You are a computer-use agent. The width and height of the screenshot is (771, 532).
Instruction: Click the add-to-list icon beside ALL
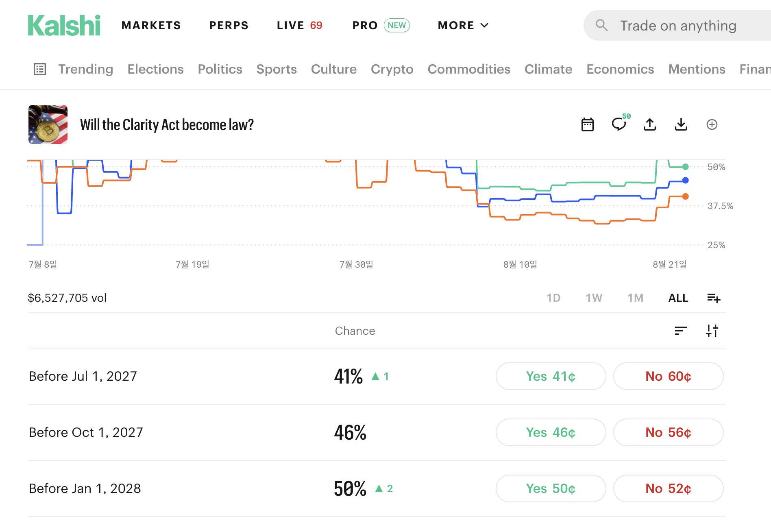tap(714, 298)
